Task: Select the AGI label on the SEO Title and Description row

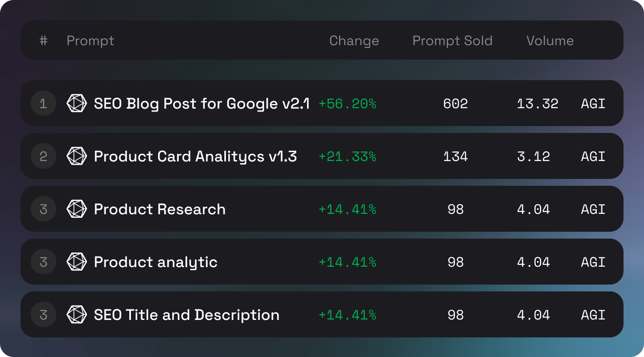Action: coord(593,315)
